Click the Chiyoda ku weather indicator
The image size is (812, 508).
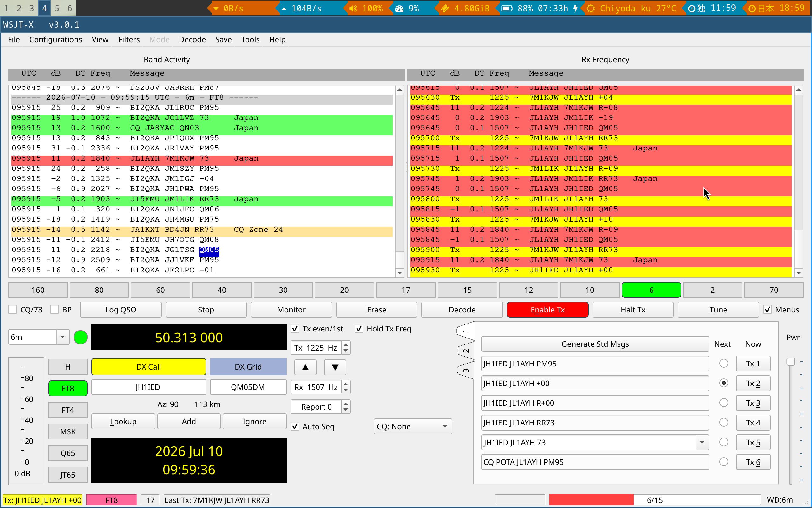(x=632, y=8)
